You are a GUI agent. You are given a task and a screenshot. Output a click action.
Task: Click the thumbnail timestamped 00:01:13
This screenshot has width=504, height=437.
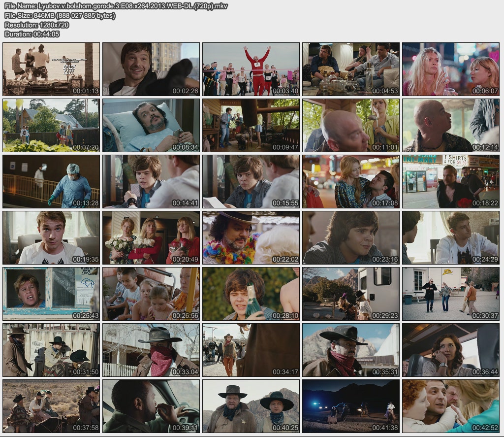coord(51,69)
